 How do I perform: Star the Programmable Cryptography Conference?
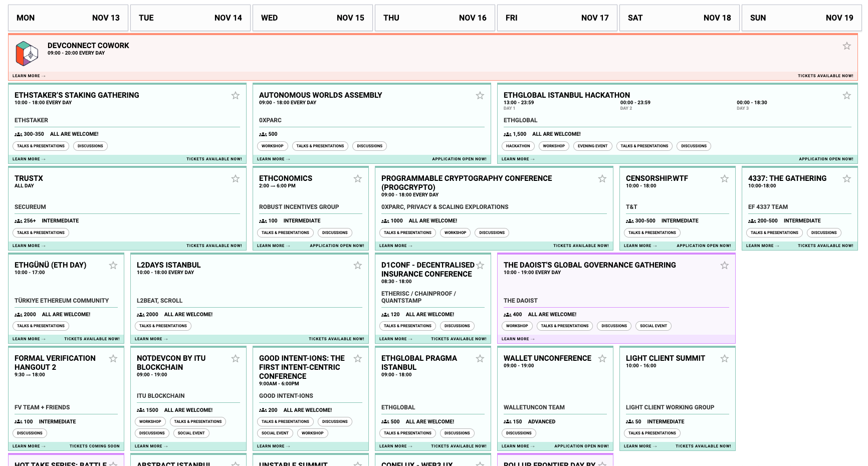pyautogui.click(x=602, y=178)
